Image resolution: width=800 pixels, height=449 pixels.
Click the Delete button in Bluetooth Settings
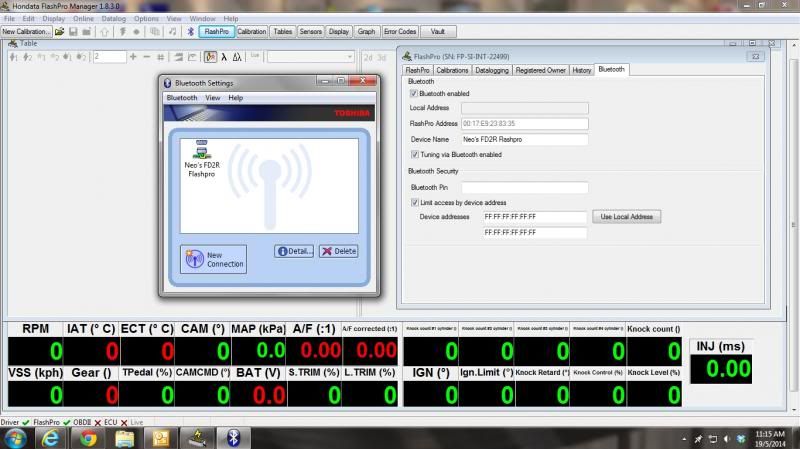pos(338,251)
